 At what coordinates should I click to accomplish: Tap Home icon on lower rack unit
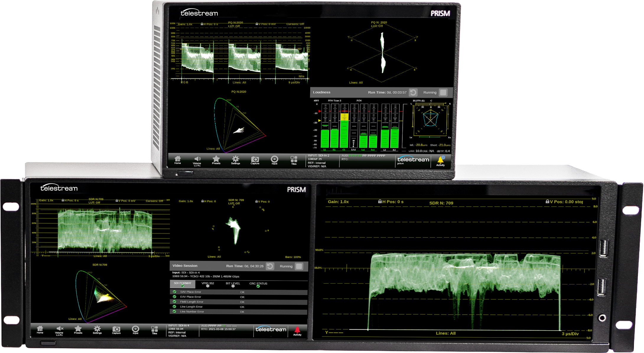[x=40, y=330]
